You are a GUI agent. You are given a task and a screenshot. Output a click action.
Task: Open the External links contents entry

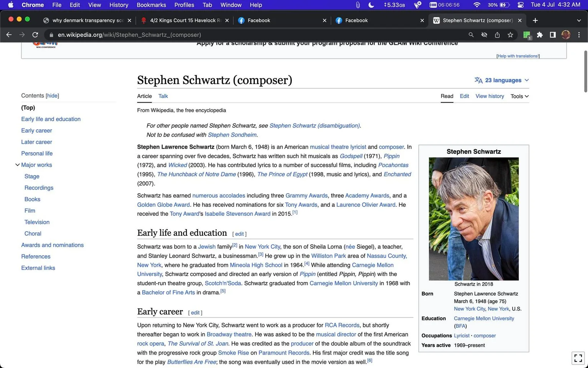(x=38, y=268)
